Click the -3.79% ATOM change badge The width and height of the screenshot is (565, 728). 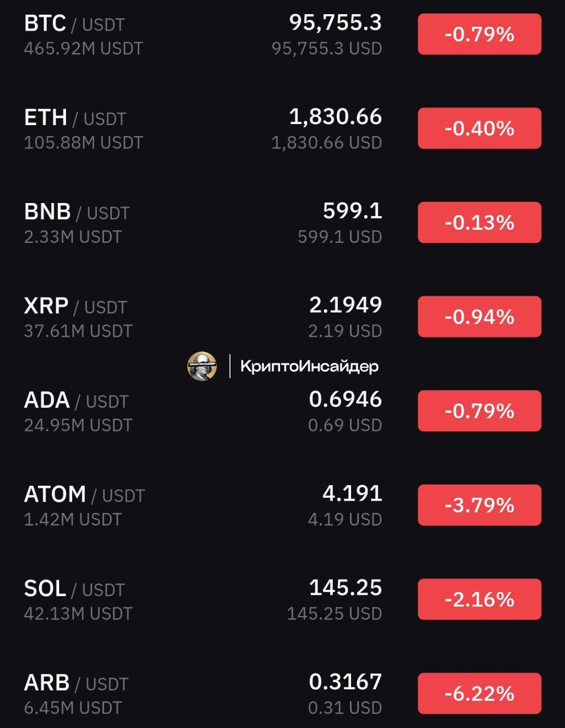[480, 505]
